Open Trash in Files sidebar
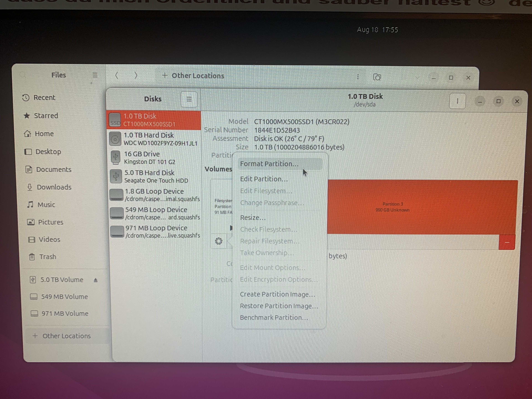This screenshot has width=532, height=399. tap(48, 257)
